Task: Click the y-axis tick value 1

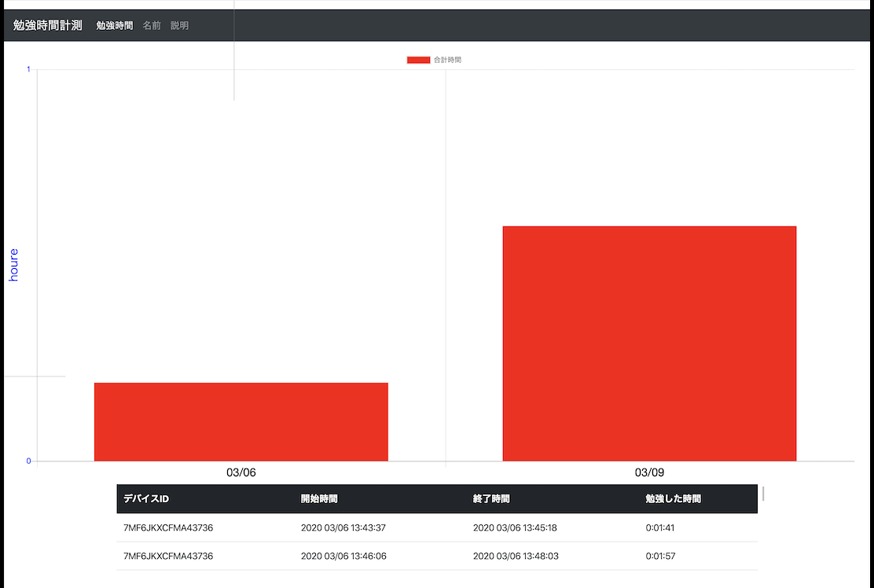Action: pyautogui.click(x=29, y=69)
